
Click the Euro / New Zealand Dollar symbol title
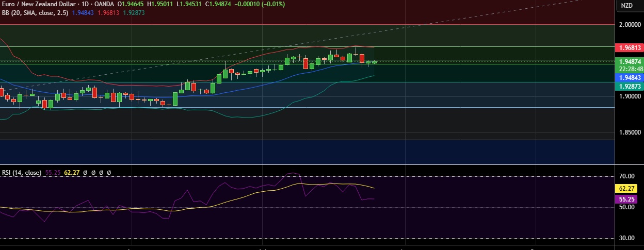(x=39, y=5)
